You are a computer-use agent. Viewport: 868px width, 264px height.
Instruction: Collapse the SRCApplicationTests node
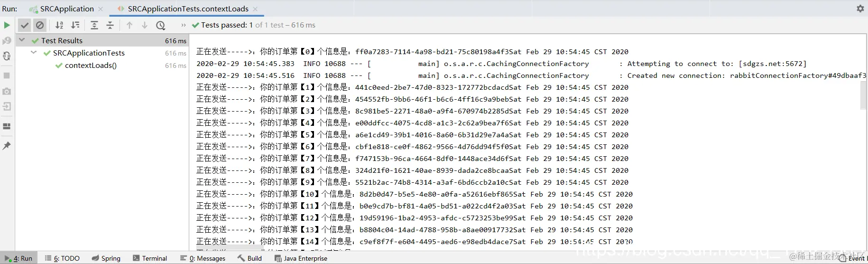pos(33,53)
